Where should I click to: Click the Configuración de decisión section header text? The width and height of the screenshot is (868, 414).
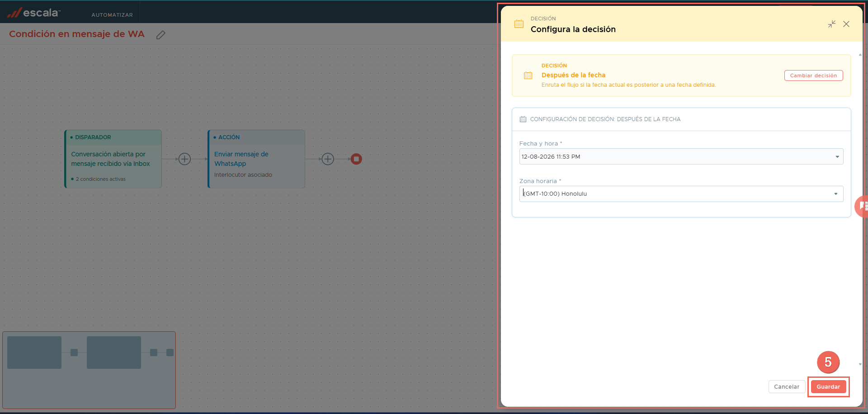(x=605, y=119)
